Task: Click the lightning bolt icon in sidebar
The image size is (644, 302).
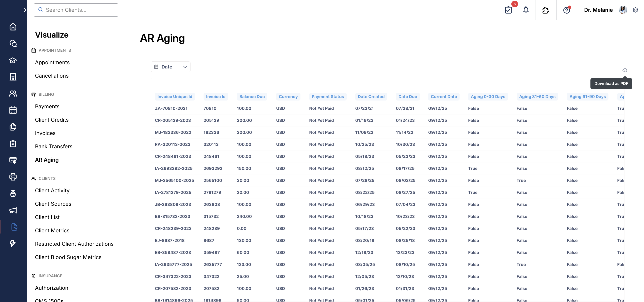Action: pos(13,244)
